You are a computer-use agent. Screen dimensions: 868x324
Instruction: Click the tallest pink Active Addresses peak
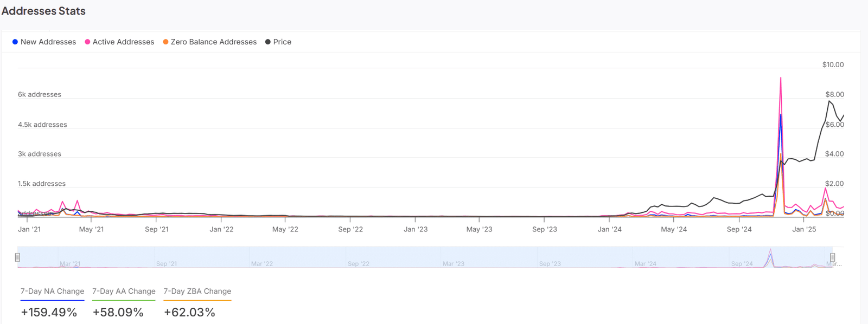pyautogui.click(x=781, y=79)
